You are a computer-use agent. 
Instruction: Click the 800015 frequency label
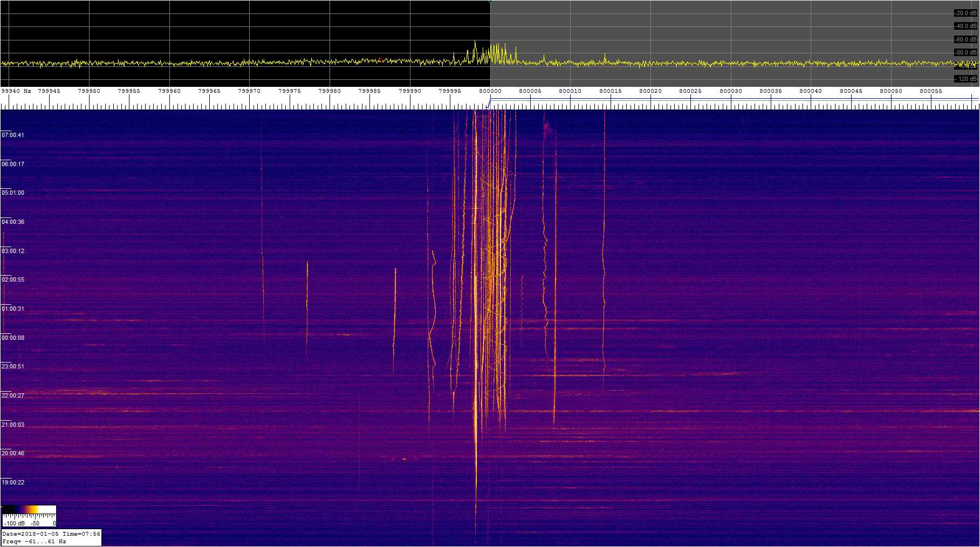[x=611, y=91]
